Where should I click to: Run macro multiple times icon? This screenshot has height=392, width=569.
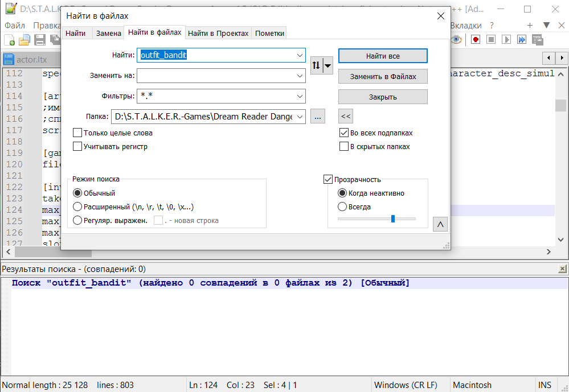[x=521, y=39]
